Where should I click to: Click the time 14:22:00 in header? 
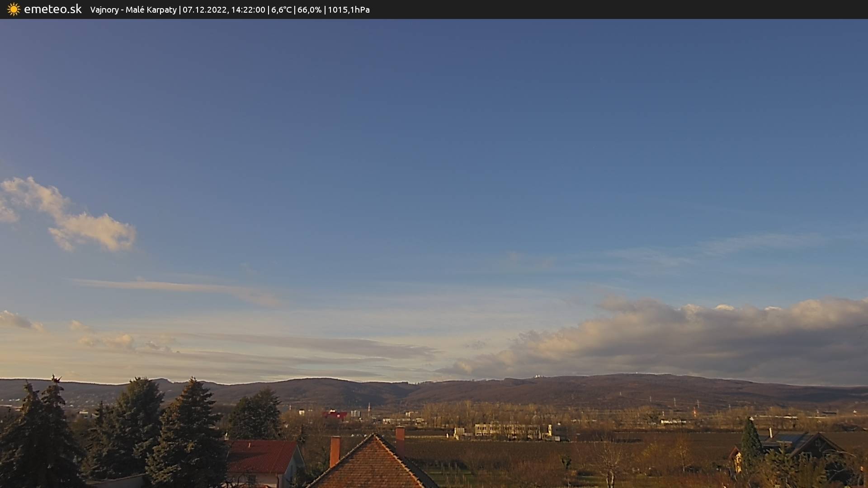point(248,10)
